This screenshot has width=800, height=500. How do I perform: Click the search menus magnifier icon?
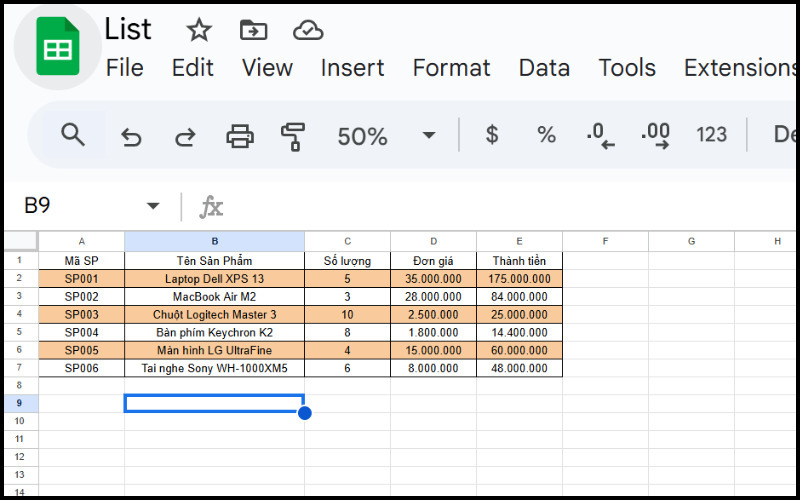73,135
